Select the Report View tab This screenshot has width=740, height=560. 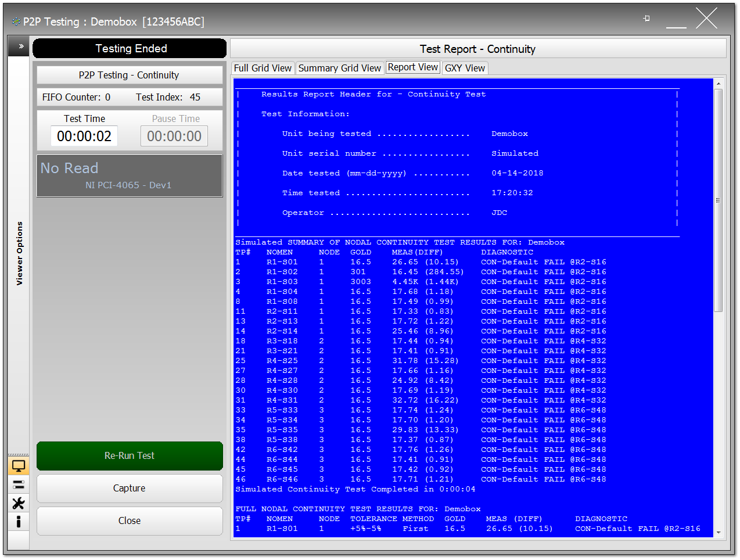(413, 67)
